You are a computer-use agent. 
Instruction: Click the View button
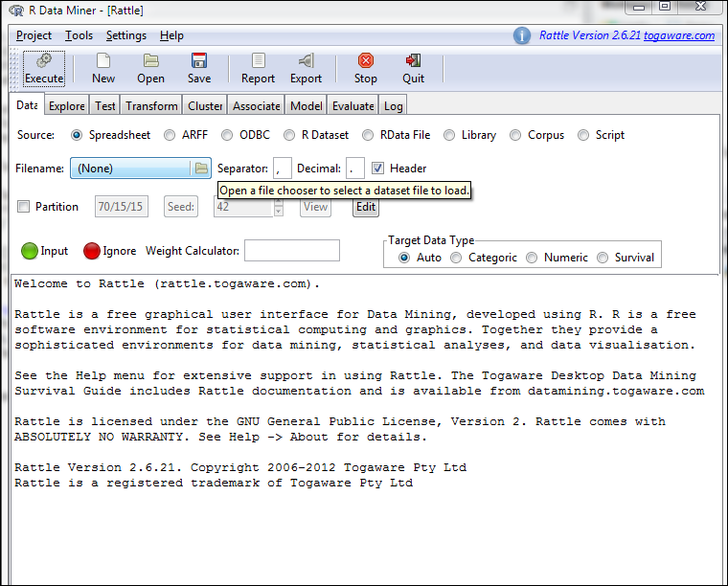316,207
